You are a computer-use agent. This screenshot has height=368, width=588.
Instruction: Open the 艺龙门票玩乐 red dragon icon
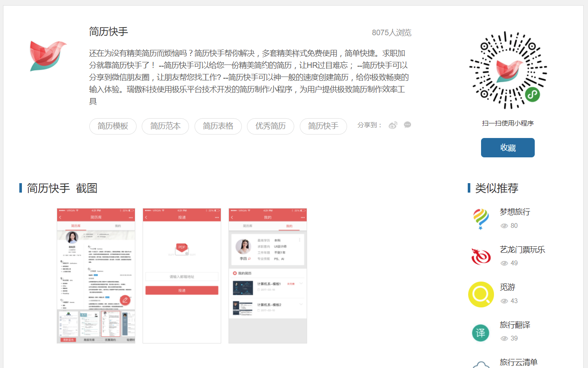tap(481, 257)
